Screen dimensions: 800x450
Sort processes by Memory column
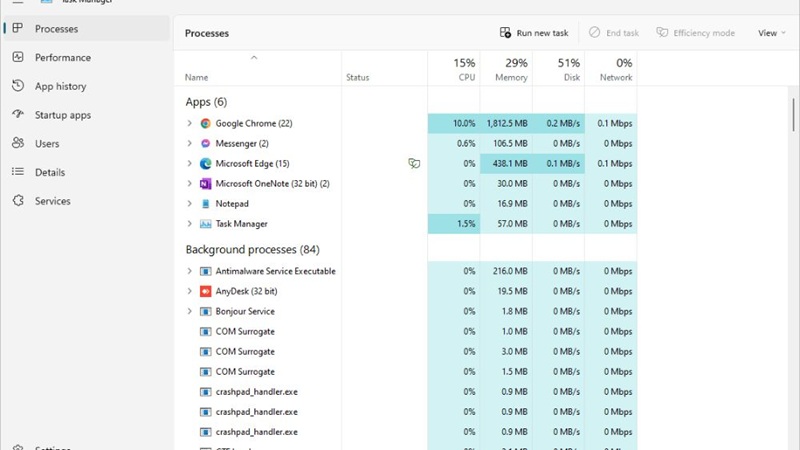coord(511,69)
